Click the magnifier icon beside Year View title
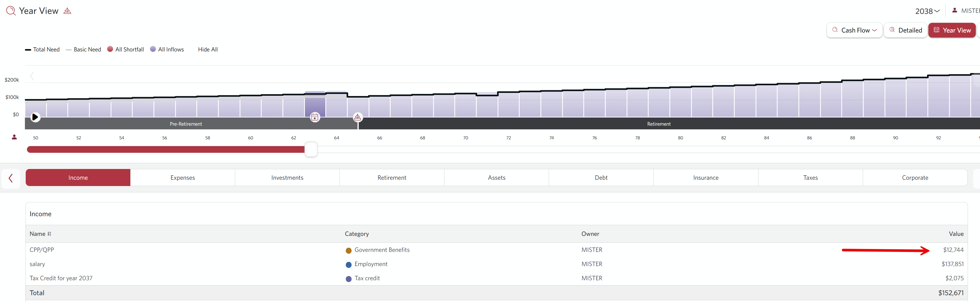The height and width of the screenshot is (302, 980). coord(11,11)
